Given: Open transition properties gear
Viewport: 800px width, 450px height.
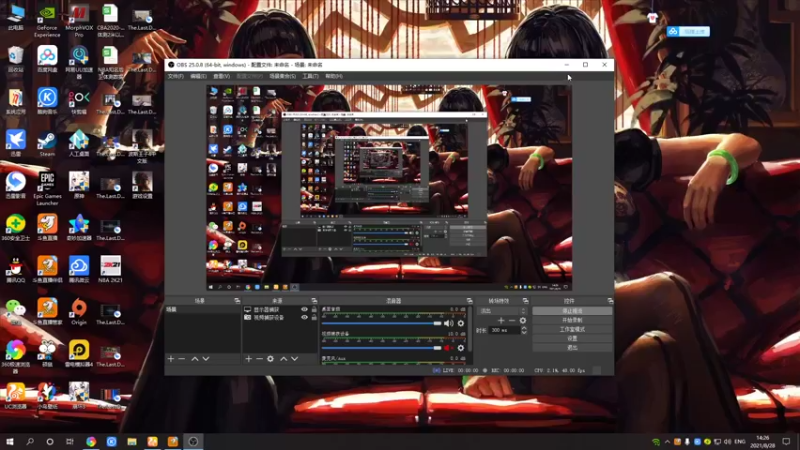Looking at the screenshot, I should click(523, 320).
